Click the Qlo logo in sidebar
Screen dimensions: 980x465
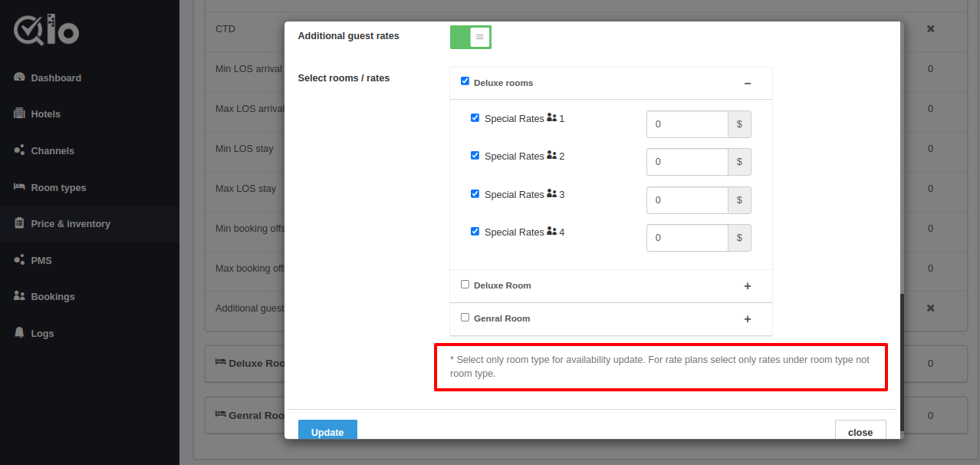pyautogui.click(x=46, y=31)
